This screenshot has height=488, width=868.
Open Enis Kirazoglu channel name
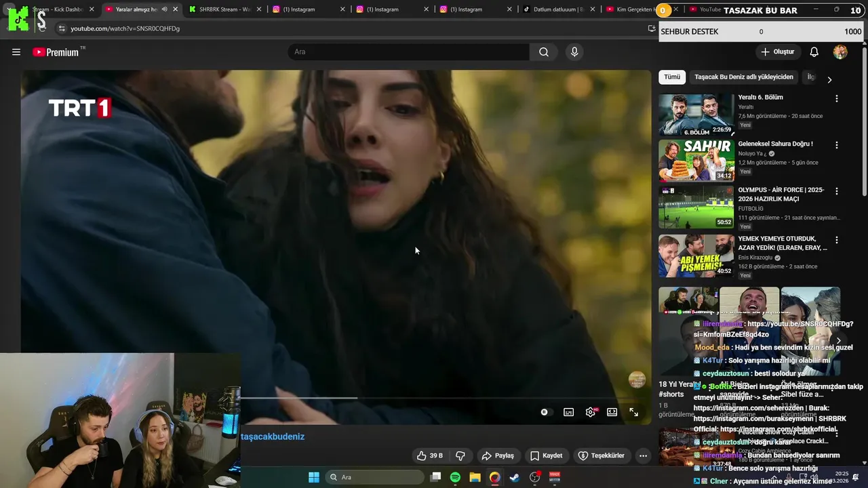click(755, 258)
